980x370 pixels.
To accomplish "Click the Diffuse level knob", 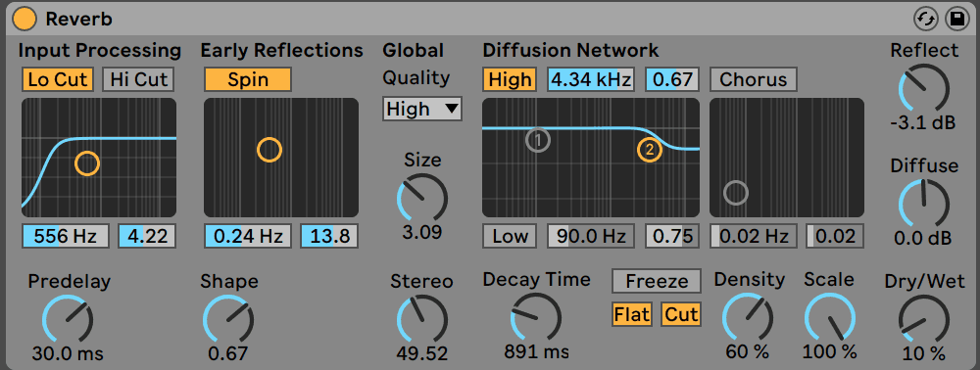I will click(x=924, y=205).
